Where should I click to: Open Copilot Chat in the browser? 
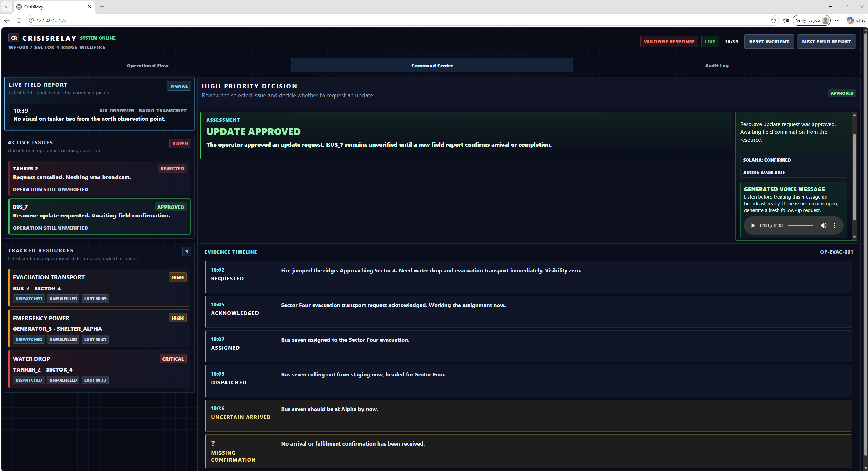(x=856, y=20)
